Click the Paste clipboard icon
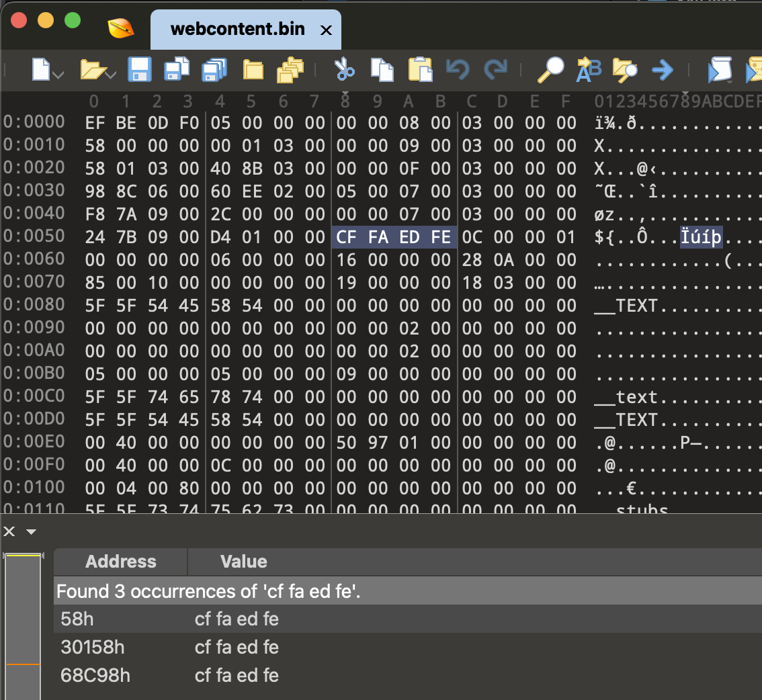Image resolution: width=762 pixels, height=700 pixels. click(x=421, y=69)
